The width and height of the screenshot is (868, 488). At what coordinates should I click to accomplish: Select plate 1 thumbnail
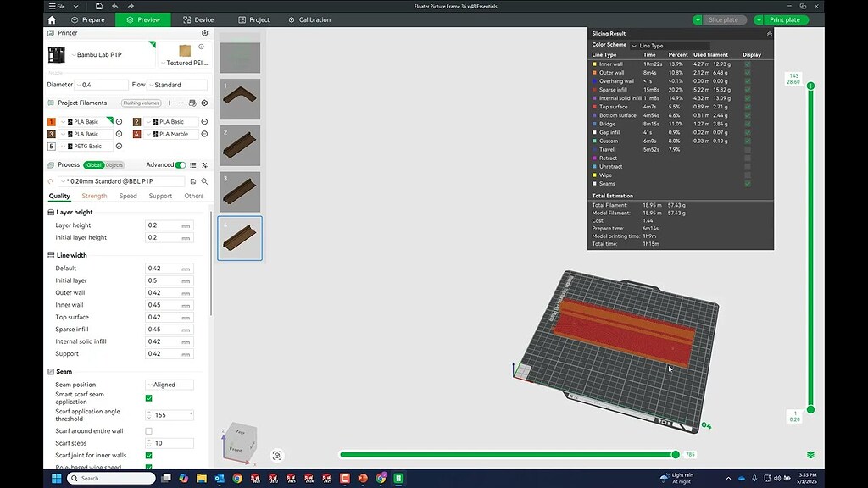pyautogui.click(x=240, y=99)
